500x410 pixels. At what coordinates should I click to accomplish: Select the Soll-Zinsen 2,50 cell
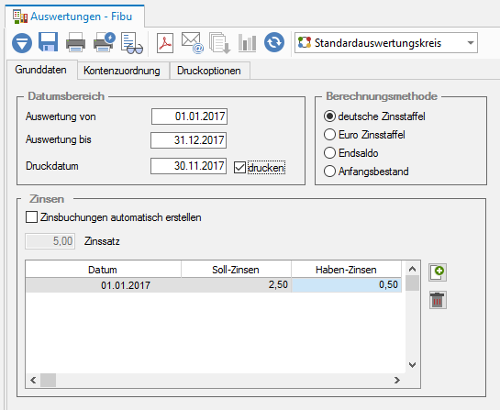[x=236, y=285]
